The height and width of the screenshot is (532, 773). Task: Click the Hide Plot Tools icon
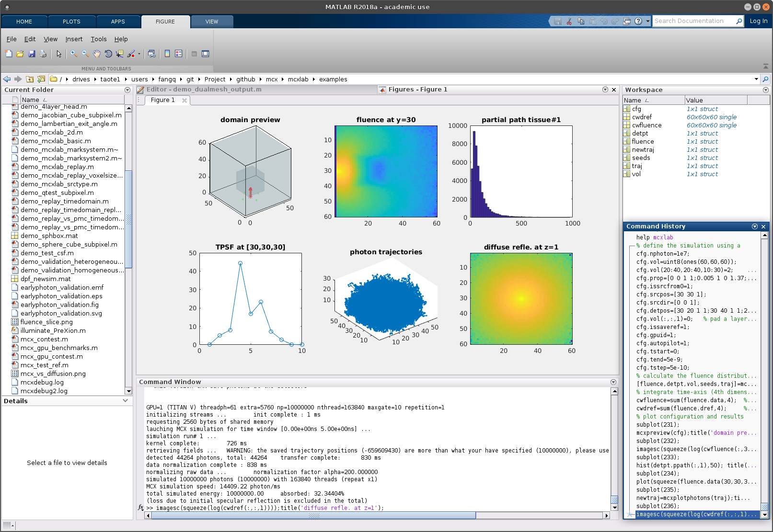(x=194, y=54)
